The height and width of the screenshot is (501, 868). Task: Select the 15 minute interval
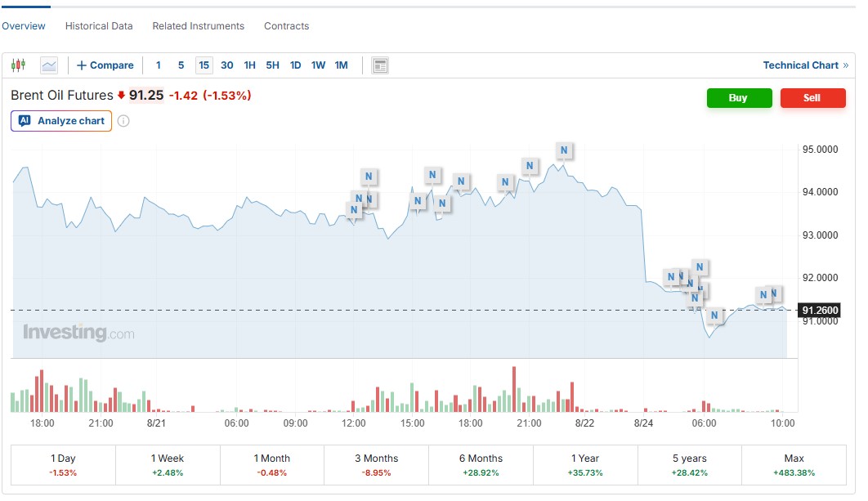tap(204, 65)
